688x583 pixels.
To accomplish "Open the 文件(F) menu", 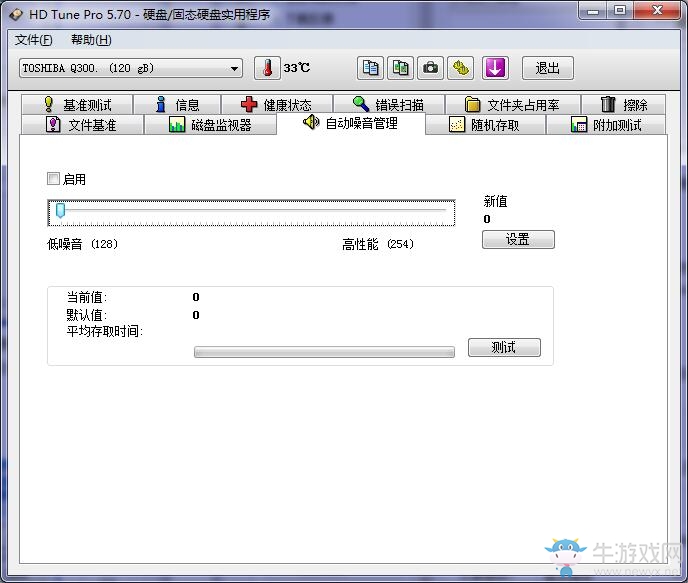I will [33, 40].
